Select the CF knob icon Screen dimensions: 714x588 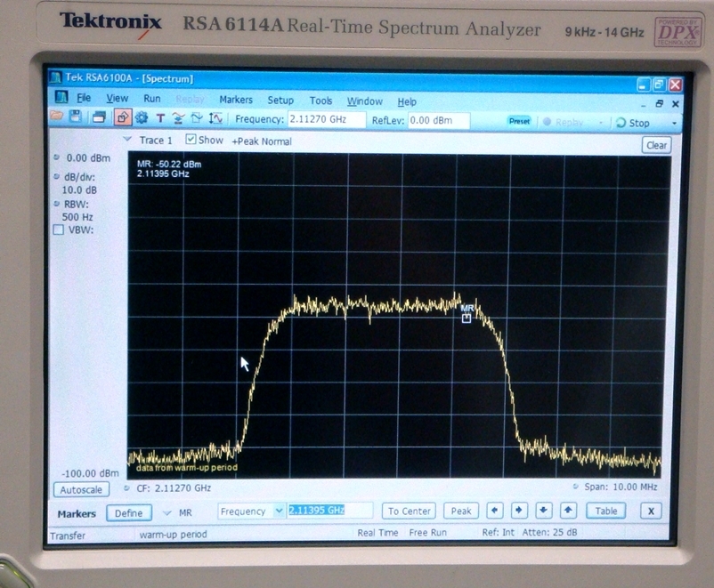[x=126, y=487]
